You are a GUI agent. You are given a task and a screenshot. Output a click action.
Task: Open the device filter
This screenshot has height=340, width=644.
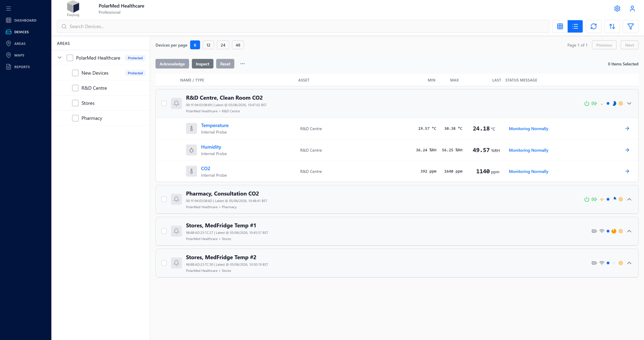coord(630,26)
